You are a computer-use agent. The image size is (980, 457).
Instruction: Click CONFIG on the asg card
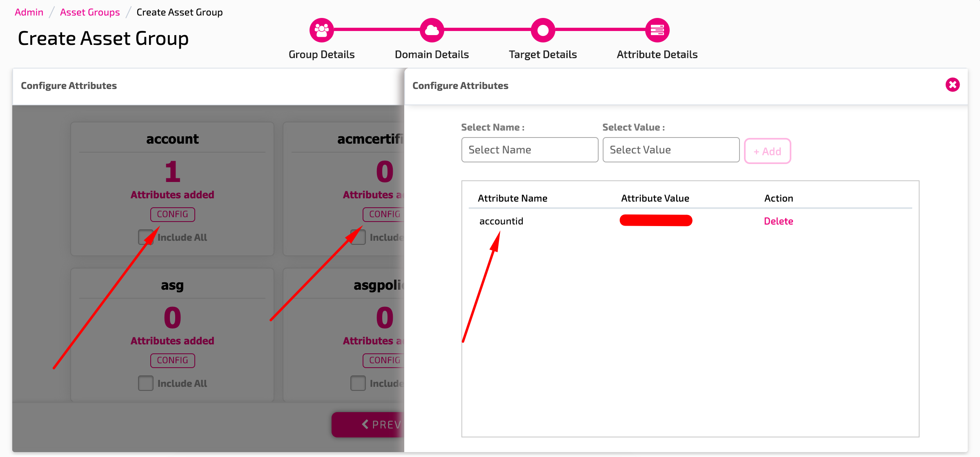click(x=172, y=360)
